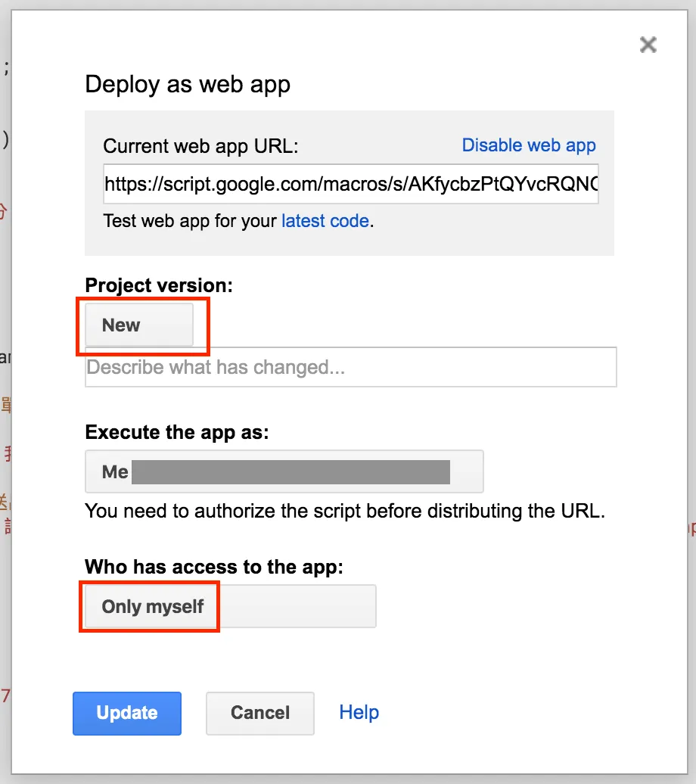The height and width of the screenshot is (784, 696).
Task: Click the Execute the app as label
Action: 177,432
